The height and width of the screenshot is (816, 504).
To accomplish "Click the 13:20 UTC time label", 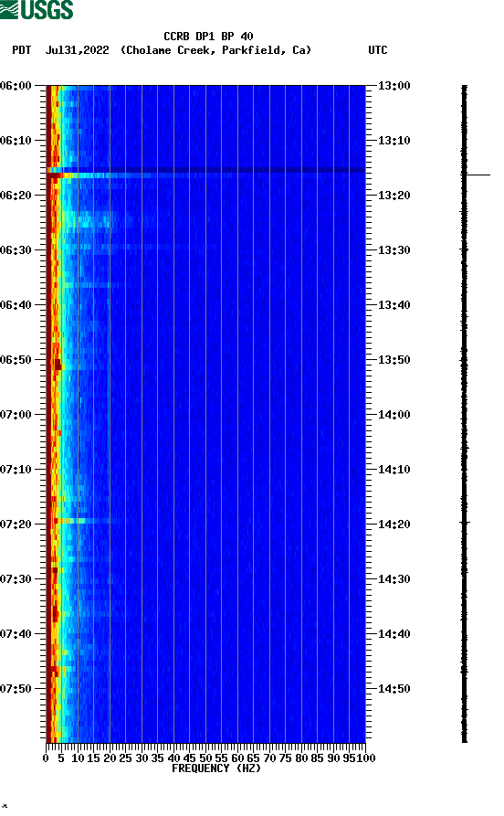I will click(394, 196).
